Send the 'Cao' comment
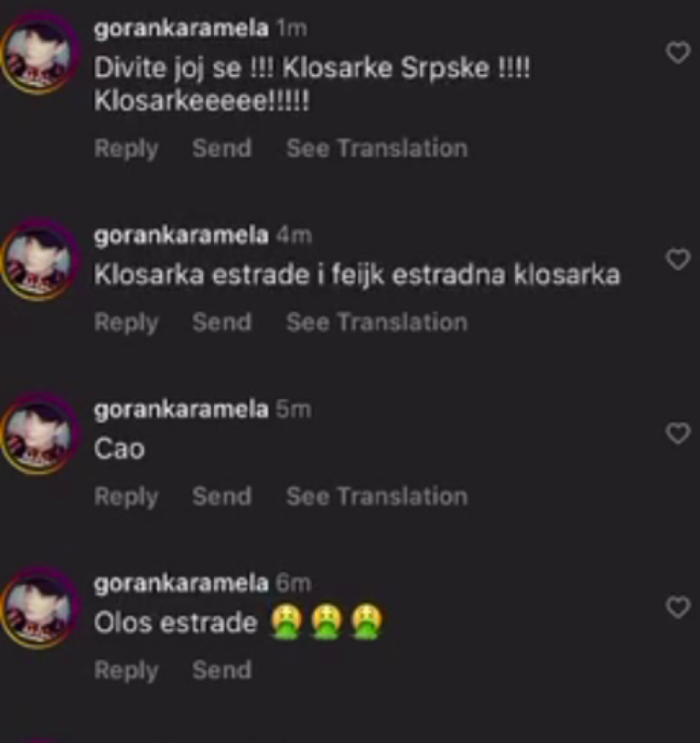The width and height of the screenshot is (700, 743). (222, 496)
